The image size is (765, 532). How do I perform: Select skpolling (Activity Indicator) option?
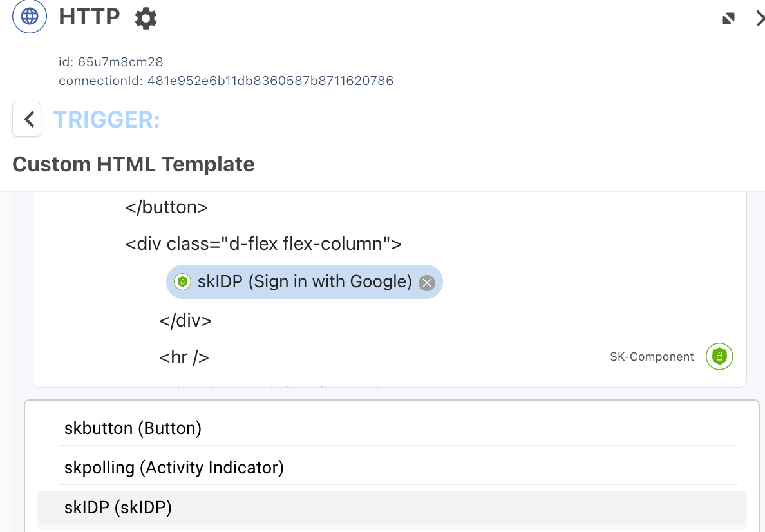click(174, 468)
